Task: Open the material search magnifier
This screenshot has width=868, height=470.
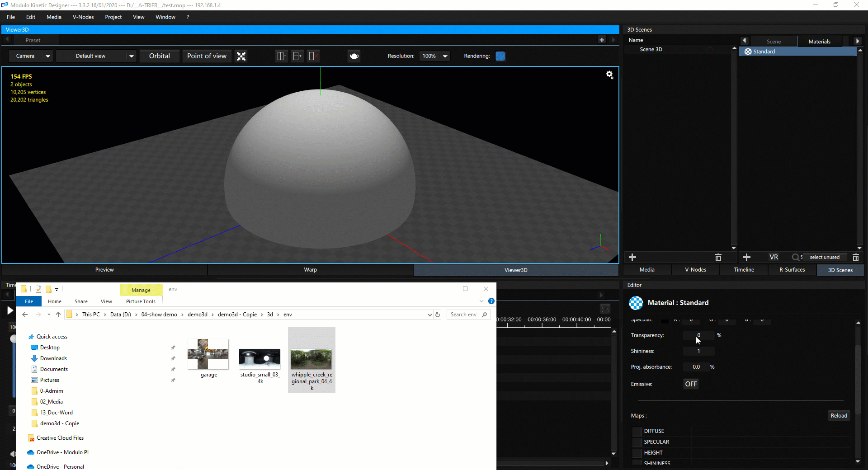Action: pyautogui.click(x=796, y=257)
